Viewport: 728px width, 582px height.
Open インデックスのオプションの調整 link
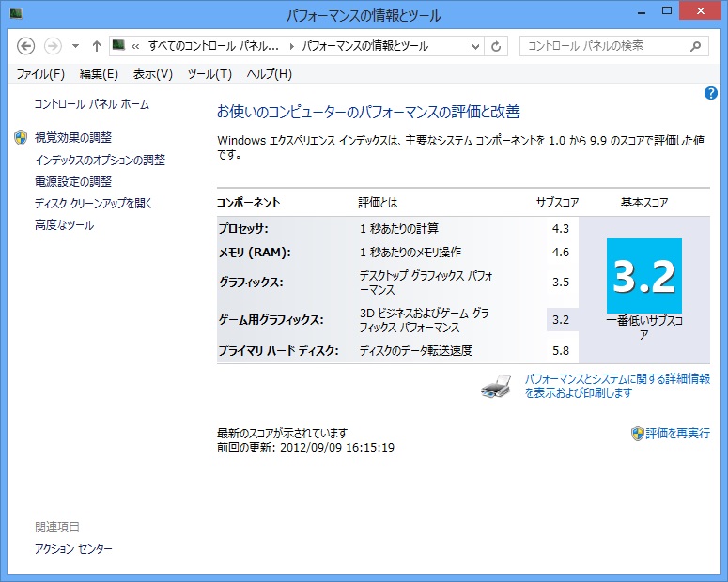[x=100, y=161]
